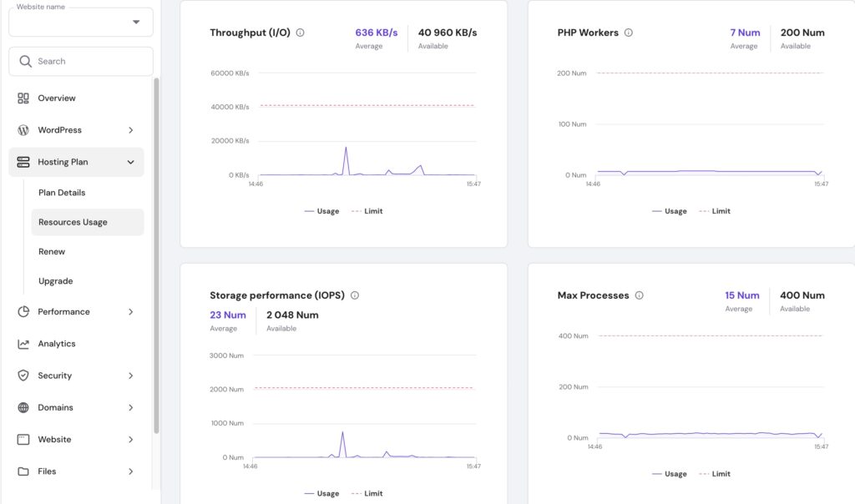The height and width of the screenshot is (504, 855).
Task: Click the Security shield icon
Action: (23, 375)
